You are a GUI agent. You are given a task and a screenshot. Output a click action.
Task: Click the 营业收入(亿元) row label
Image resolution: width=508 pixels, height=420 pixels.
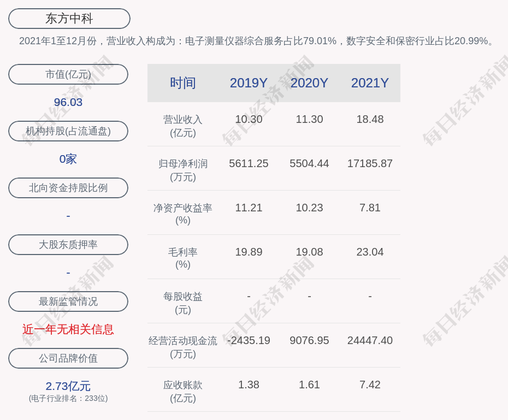click(183, 126)
